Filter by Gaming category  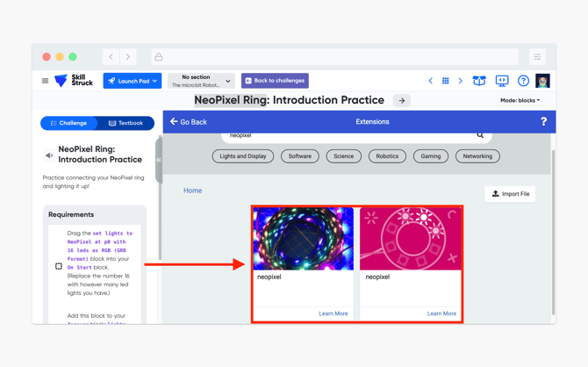(431, 156)
